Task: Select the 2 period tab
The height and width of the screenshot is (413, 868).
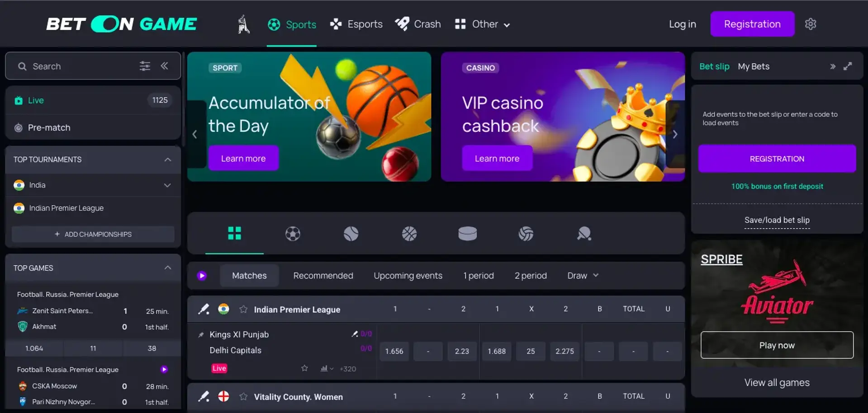Action: click(531, 276)
